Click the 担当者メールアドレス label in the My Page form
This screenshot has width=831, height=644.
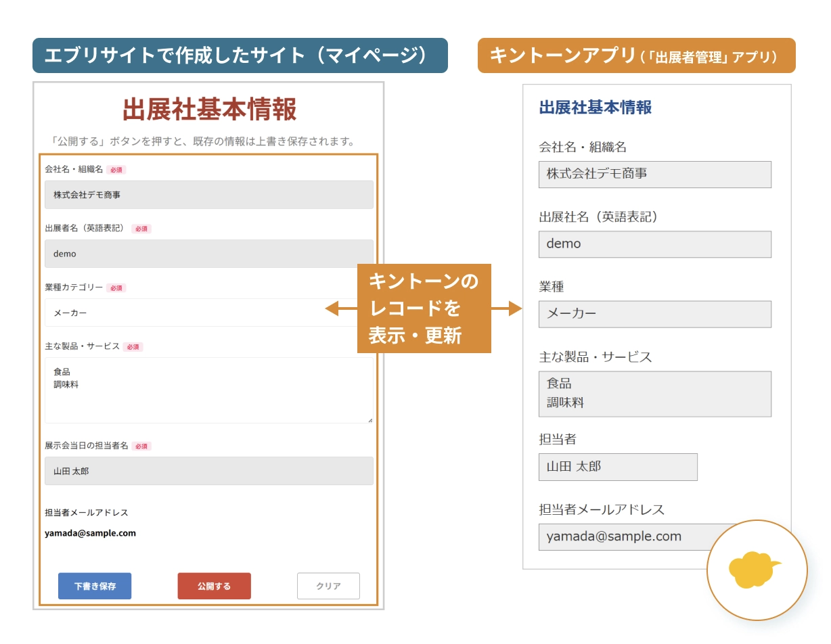(87, 513)
